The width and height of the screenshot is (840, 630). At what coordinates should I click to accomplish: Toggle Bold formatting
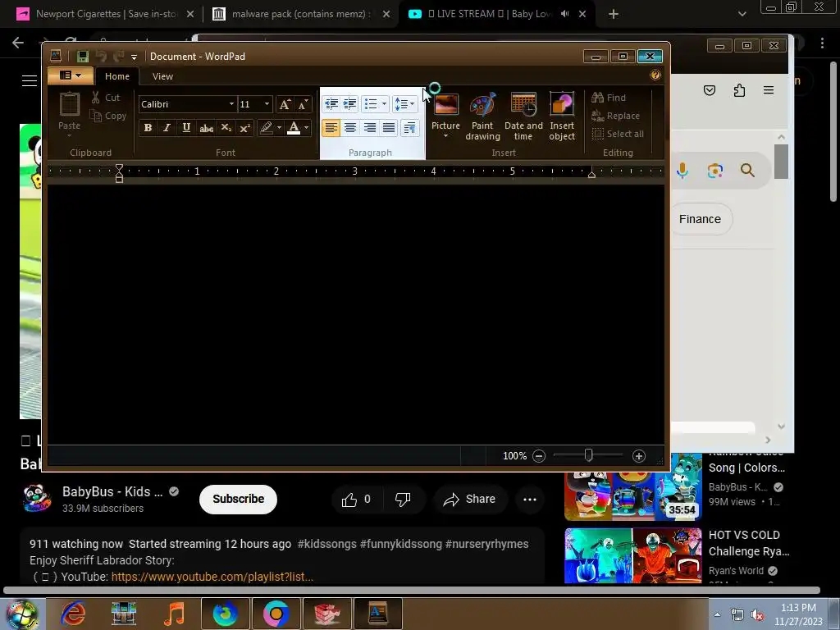[x=148, y=127]
